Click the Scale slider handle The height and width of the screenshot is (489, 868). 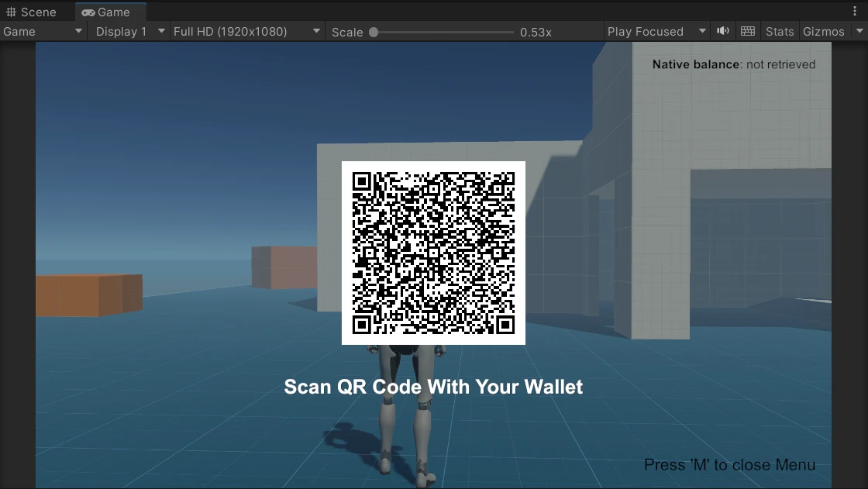click(x=374, y=32)
